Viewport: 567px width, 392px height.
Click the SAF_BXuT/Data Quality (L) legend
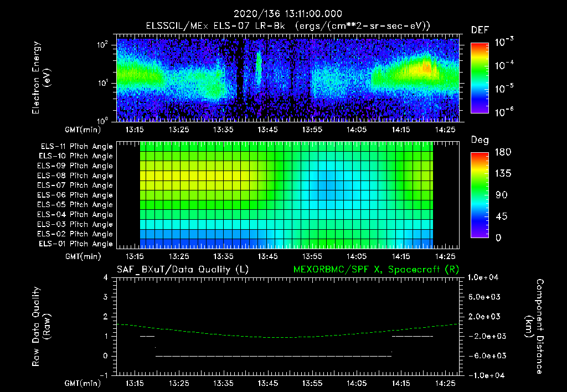[183, 270]
